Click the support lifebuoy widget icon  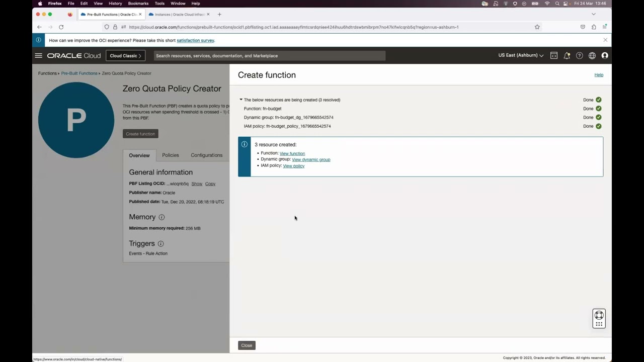tap(599, 315)
